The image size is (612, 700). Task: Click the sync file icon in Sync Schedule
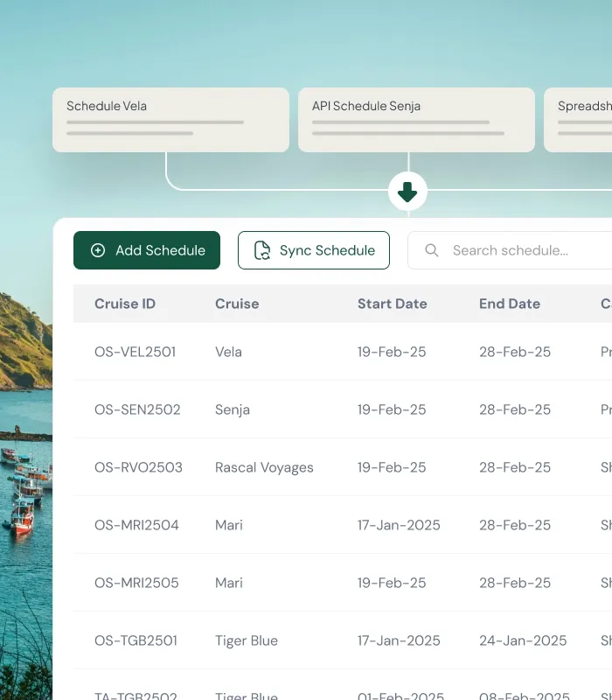(x=262, y=250)
